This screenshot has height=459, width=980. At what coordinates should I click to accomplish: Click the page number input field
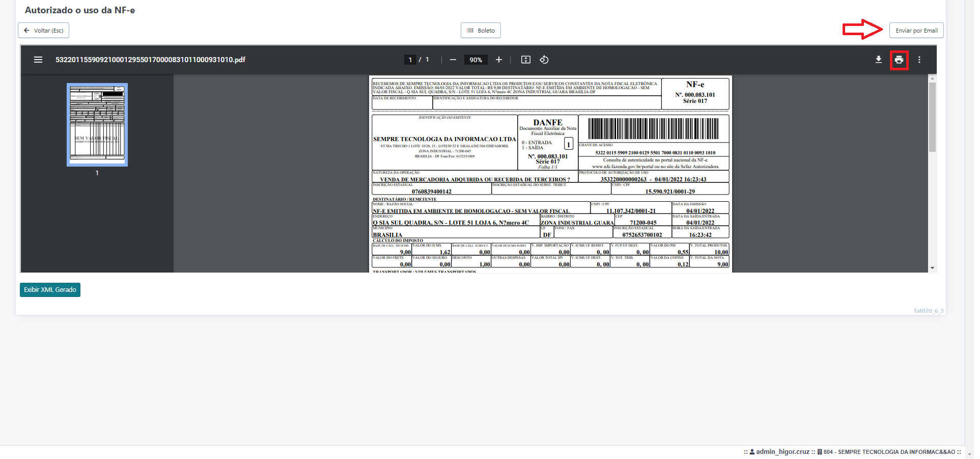(x=410, y=60)
